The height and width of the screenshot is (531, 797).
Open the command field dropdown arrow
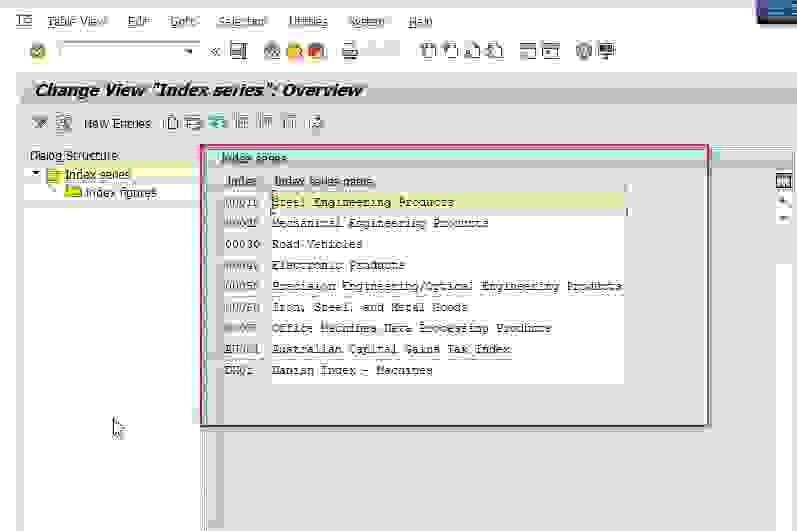click(x=189, y=51)
